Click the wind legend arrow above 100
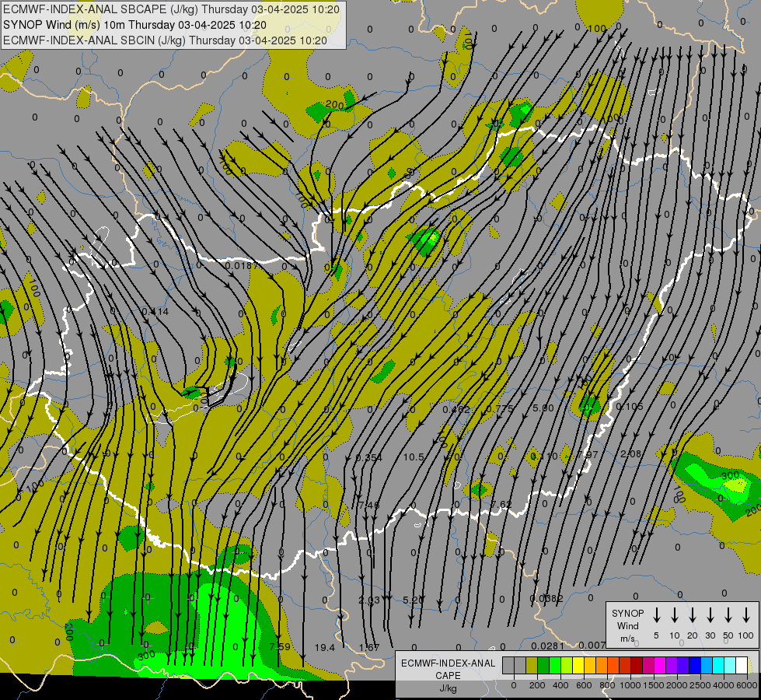 click(x=746, y=615)
